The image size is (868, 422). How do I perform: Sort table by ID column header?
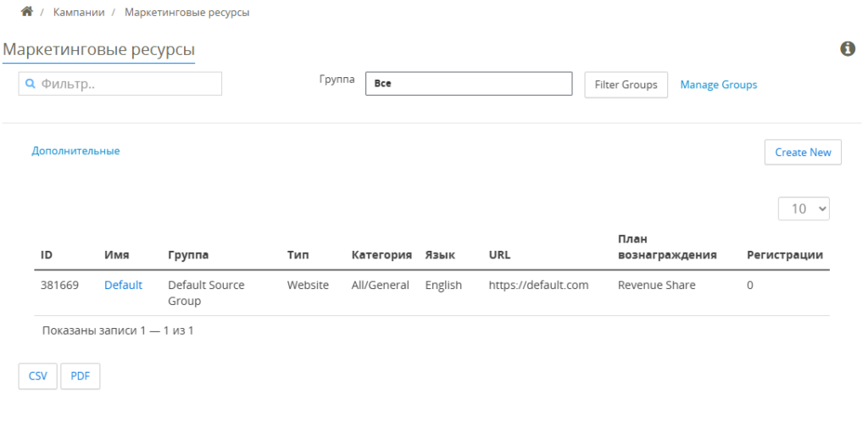tap(47, 255)
